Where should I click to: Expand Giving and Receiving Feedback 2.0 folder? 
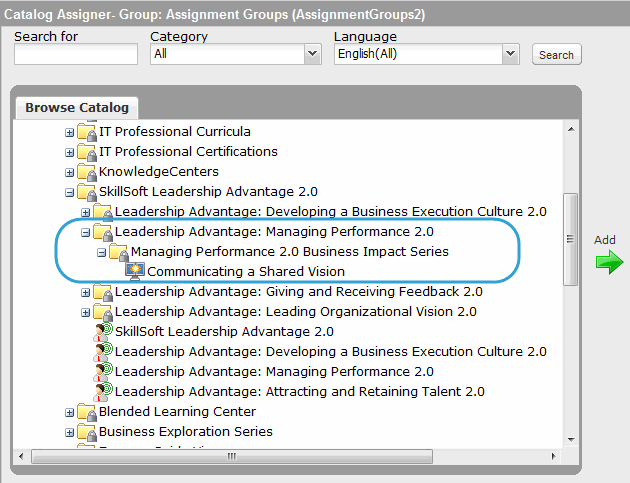click(86, 292)
